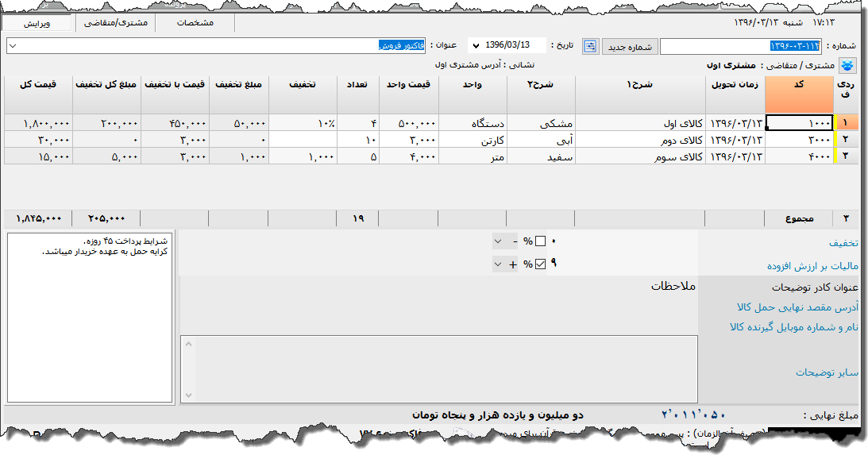Click the ۲۰۵,۰۰۰ sum discount total
The image size is (868, 455).
click(x=106, y=218)
